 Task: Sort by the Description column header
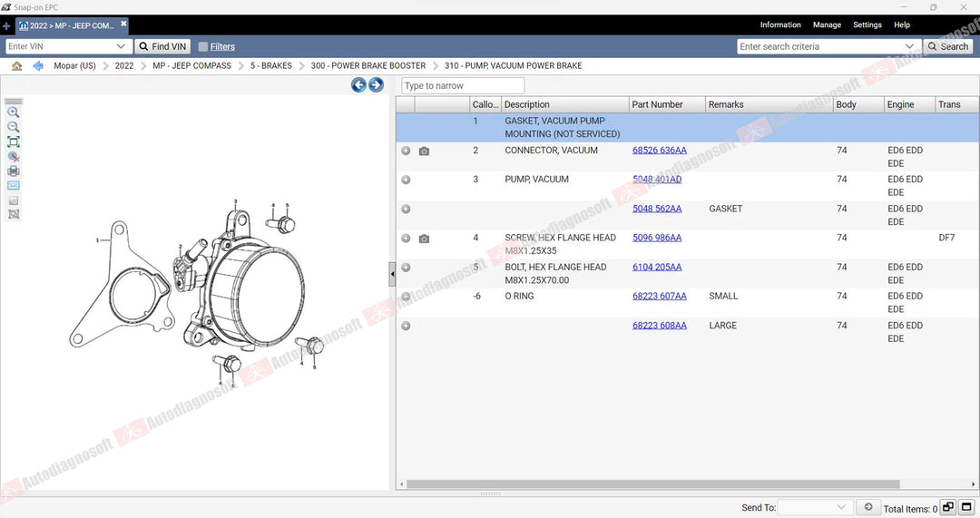click(x=565, y=104)
